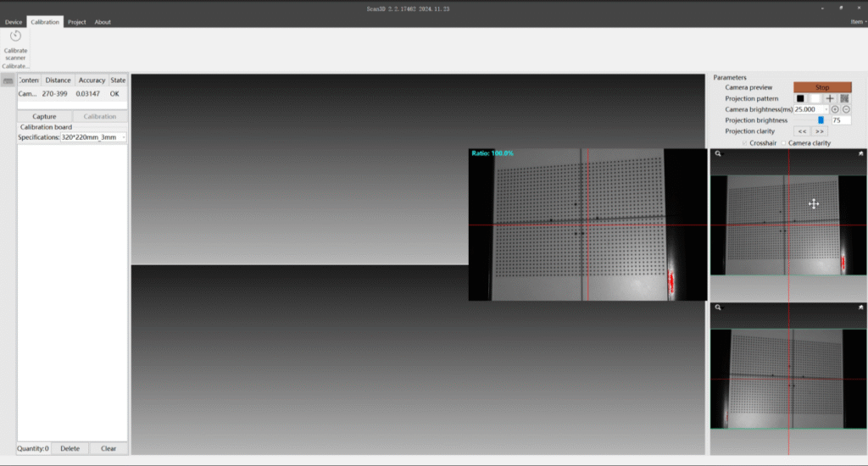The image size is (868, 466).
Task: Click the zoom magnifier in top camera view
Action: tap(718, 154)
